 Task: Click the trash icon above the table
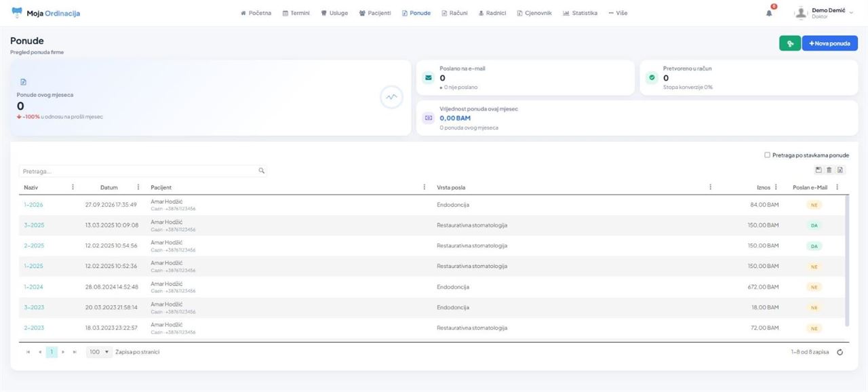tap(829, 170)
